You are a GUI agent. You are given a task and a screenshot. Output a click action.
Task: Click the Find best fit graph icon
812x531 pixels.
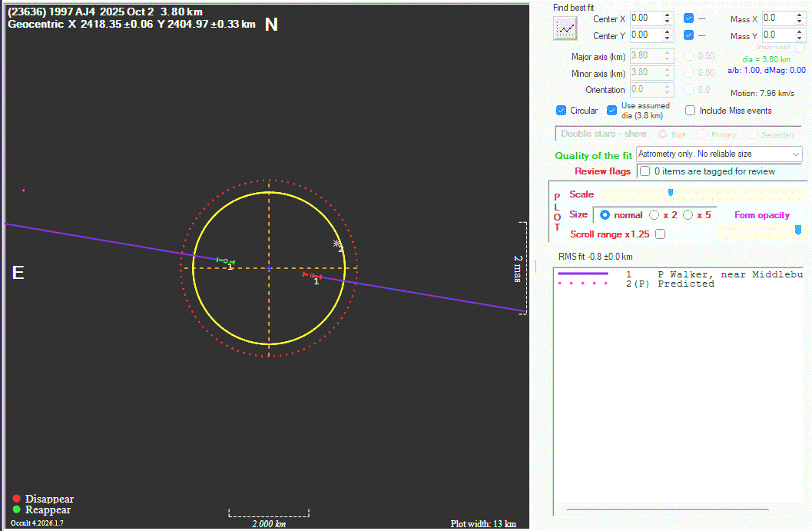[565, 28]
